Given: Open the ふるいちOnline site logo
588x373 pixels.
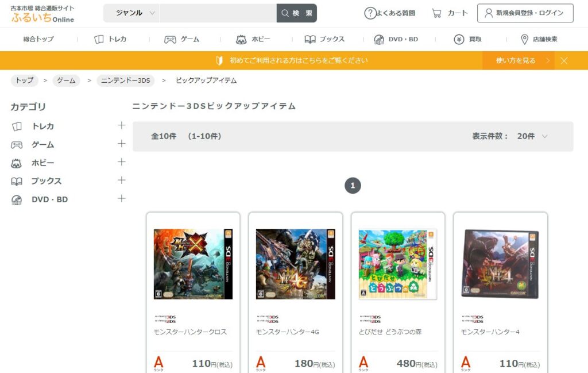Looking at the screenshot, I should (x=42, y=14).
